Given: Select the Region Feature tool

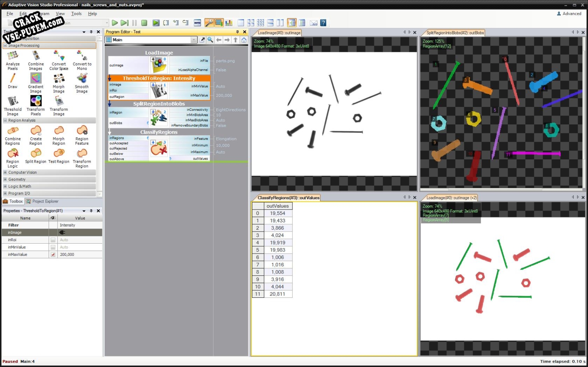Looking at the screenshot, I should [x=82, y=136].
